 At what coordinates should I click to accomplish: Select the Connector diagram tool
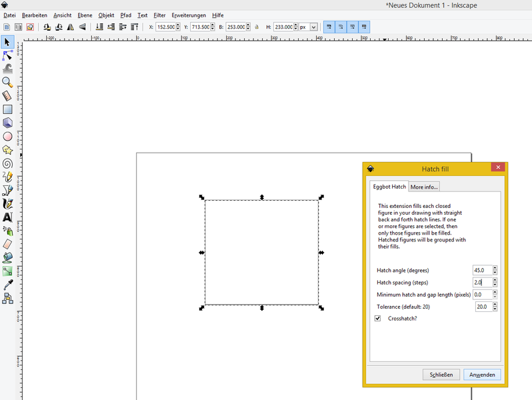[x=7, y=298]
